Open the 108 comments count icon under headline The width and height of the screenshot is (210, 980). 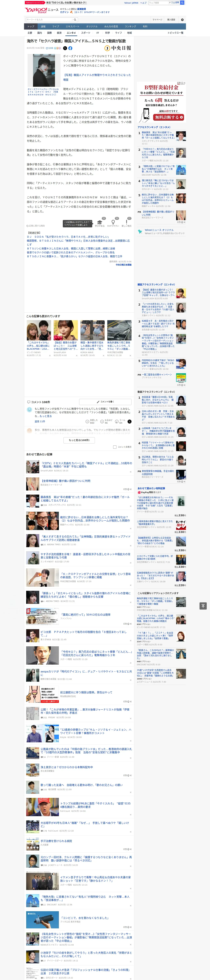(50, 48)
